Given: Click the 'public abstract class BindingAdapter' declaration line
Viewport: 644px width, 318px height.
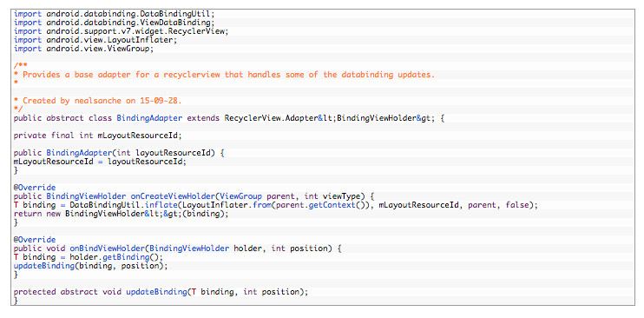Looking at the screenshot, I should click(x=229, y=118).
